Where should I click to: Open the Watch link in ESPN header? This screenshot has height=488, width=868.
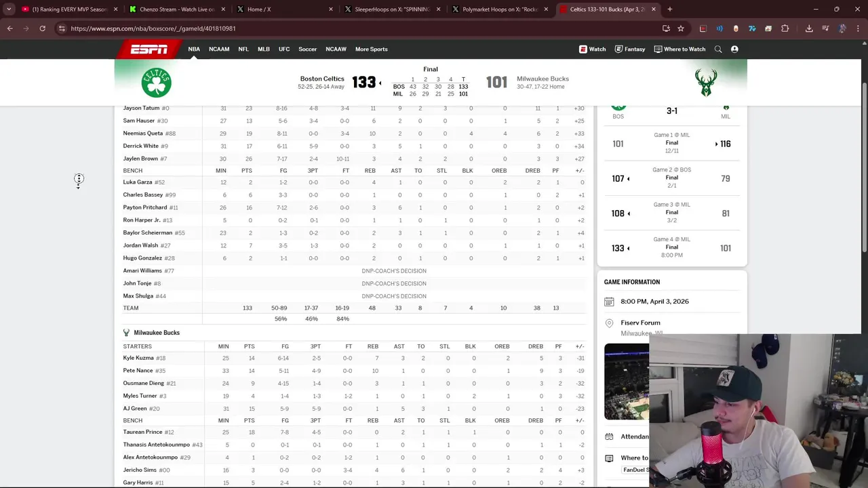click(x=593, y=49)
